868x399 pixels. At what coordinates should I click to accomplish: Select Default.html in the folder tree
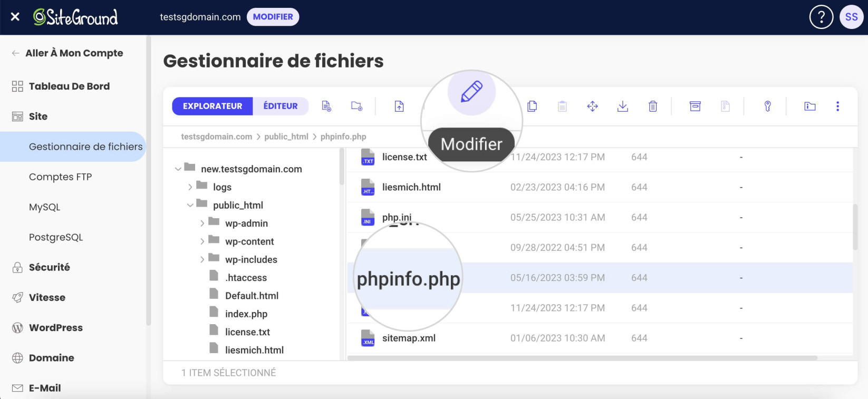coord(252,296)
